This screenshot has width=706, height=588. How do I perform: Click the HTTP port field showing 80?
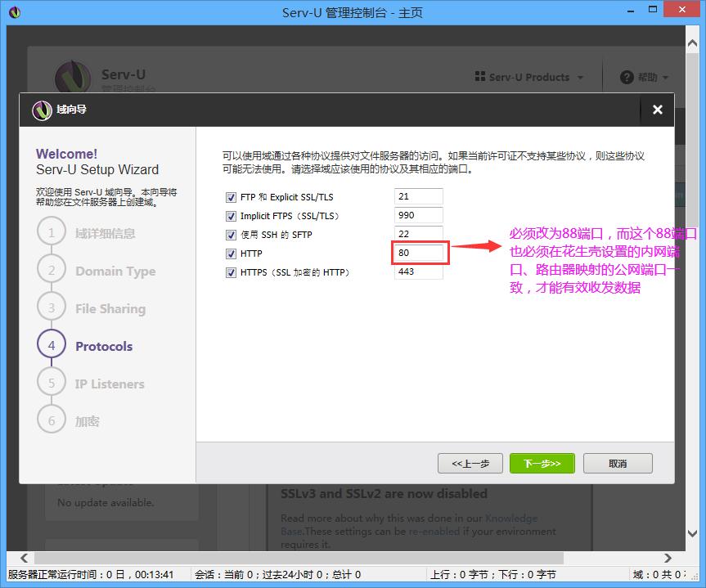pyautogui.click(x=419, y=253)
